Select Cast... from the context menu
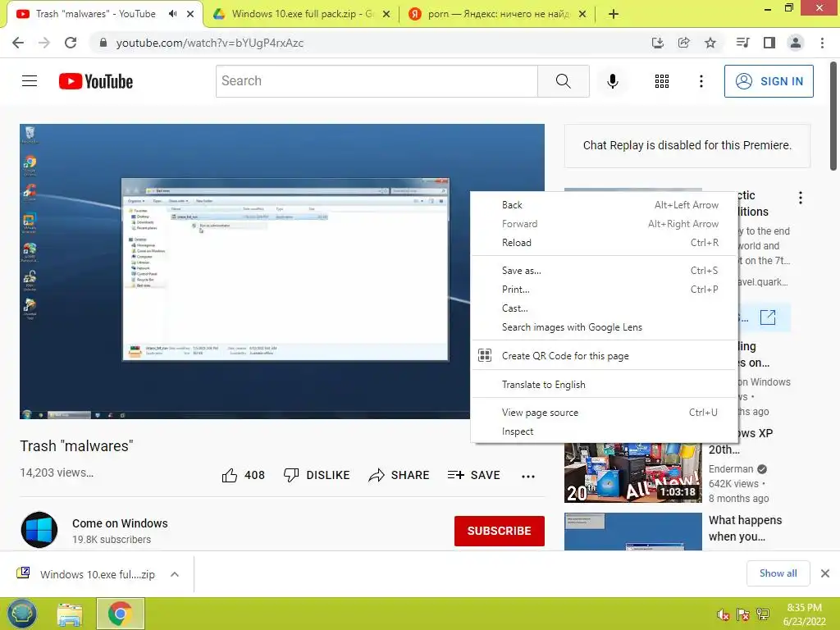Viewport: 840px width, 630px height. point(605,308)
